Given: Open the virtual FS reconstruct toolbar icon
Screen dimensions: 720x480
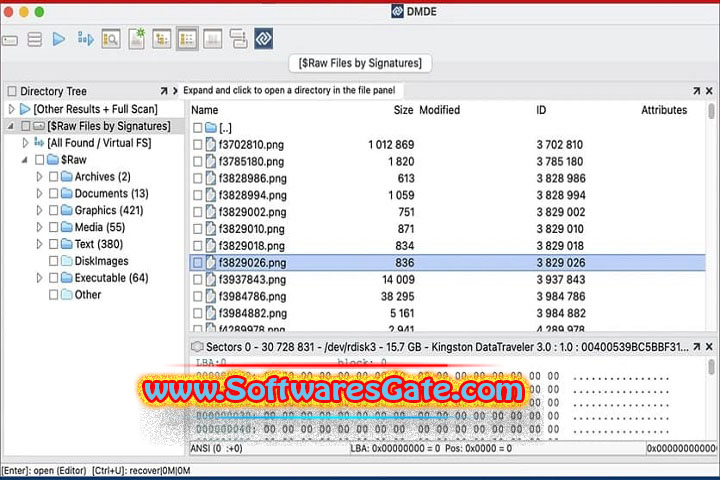Looking at the screenshot, I should tap(85, 39).
